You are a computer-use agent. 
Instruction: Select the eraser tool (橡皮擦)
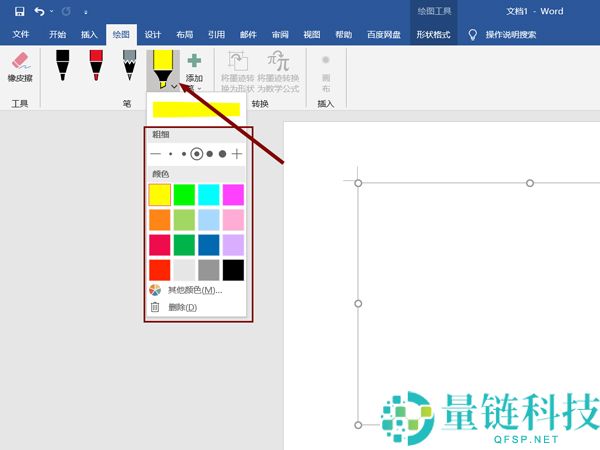tap(20, 66)
